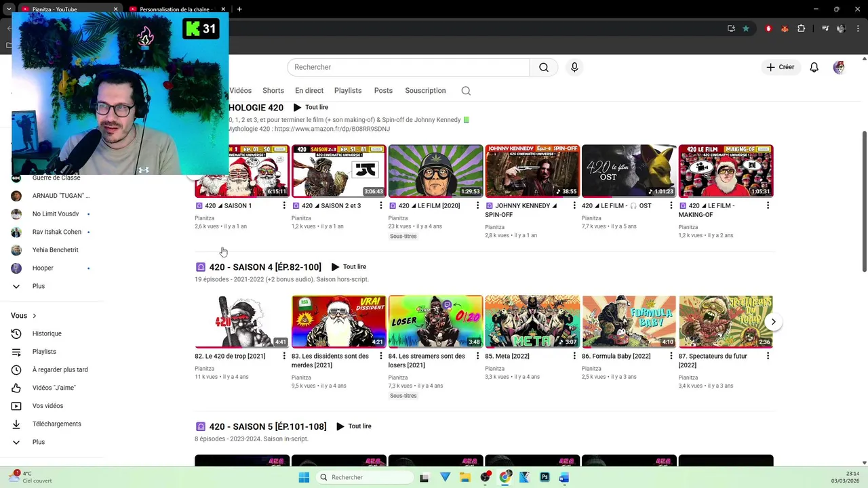Open options menu for 82. Le 420 de trop
The height and width of the screenshot is (488, 868).
pos(284,357)
